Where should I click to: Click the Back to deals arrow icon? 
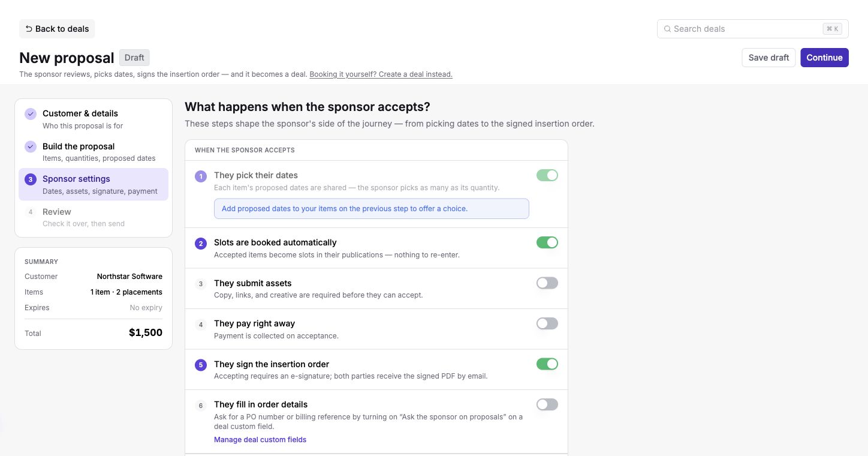29,29
